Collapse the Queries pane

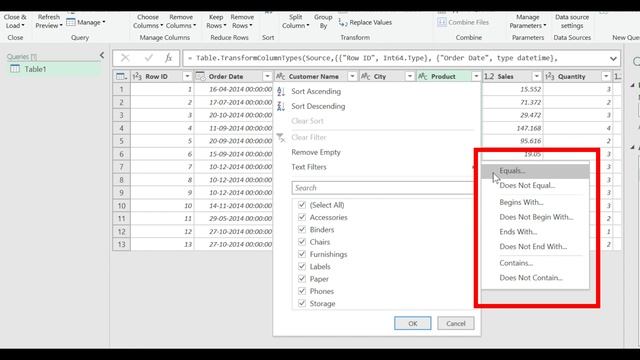[x=102, y=55]
